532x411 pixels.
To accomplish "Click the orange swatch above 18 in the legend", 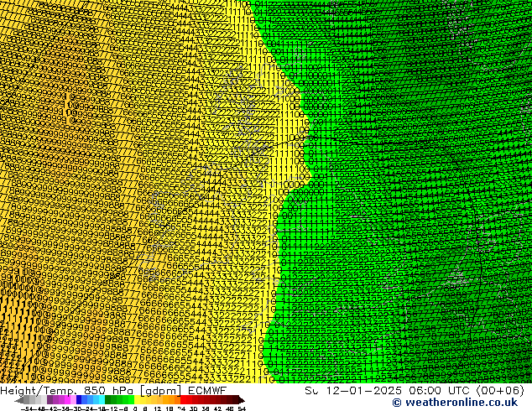I will [172, 399].
